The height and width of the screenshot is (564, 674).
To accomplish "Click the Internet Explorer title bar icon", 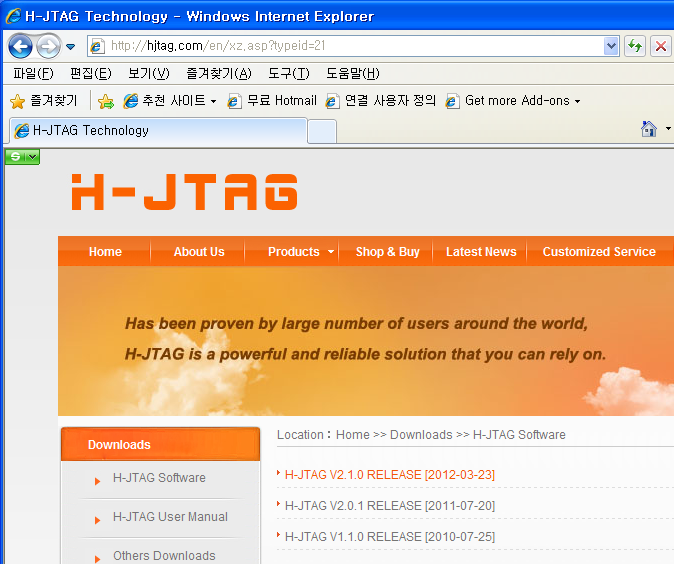I will click(13, 16).
